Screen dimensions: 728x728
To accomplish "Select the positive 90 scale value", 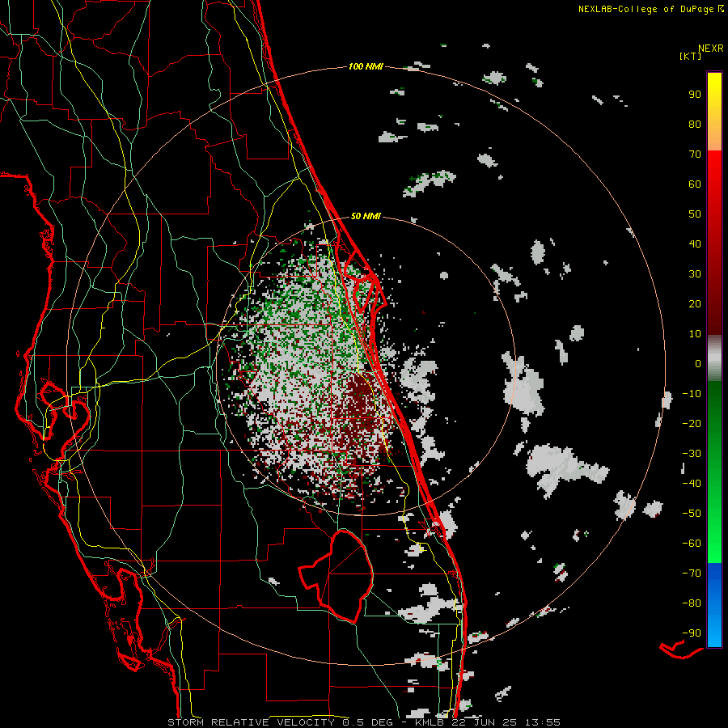I will (695, 95).
